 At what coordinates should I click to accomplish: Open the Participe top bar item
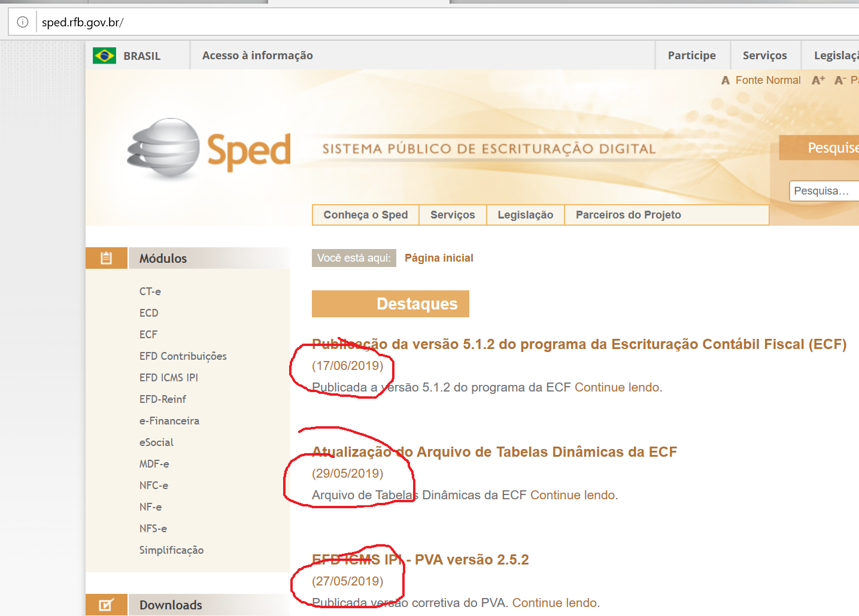pos(692,55)
